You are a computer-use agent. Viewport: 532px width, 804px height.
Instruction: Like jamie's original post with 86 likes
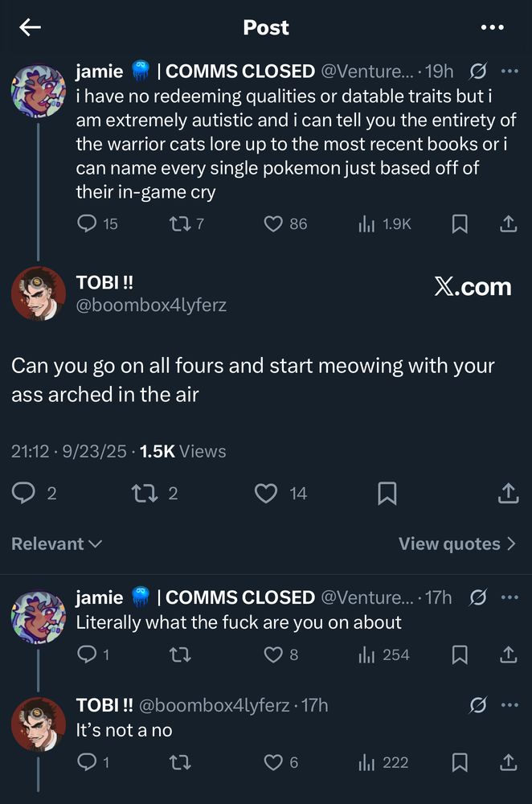(x=273, y=224)
